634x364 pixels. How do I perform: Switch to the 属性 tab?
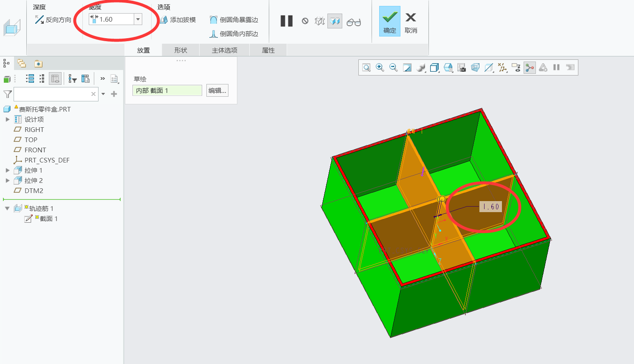click(x=268, y=50)
